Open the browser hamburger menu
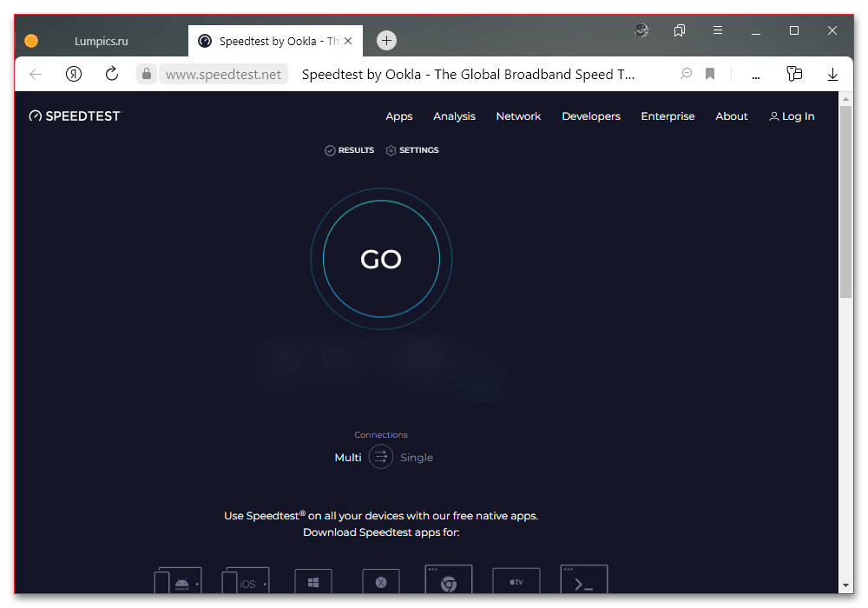This screenshot has width=868, height=608. 718,30
